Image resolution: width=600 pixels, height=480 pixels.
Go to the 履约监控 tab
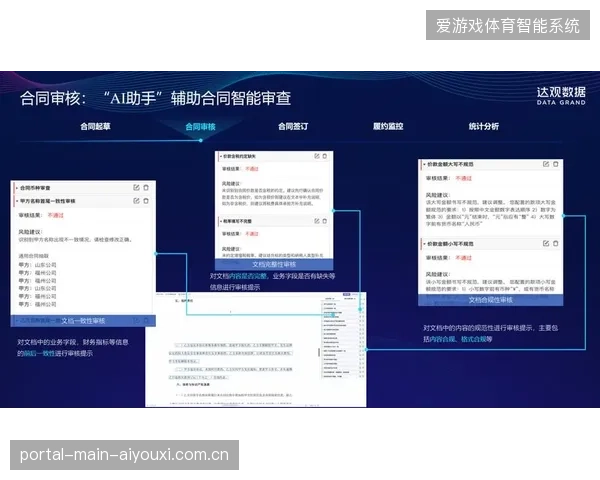[388, 126]
